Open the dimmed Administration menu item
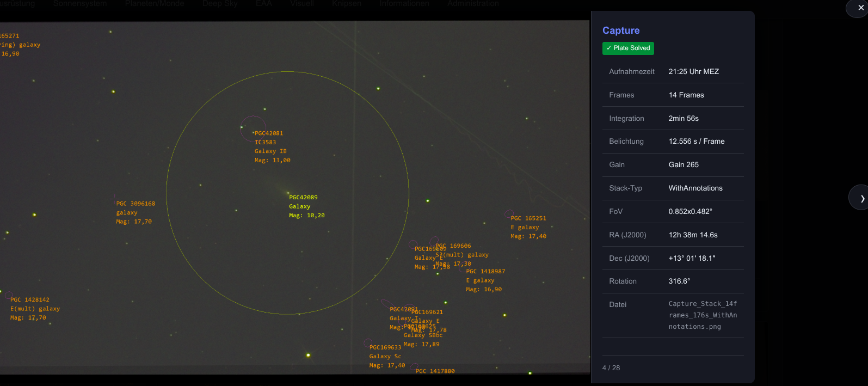Screen dimensions: 868x386 (x=473, y=3)
